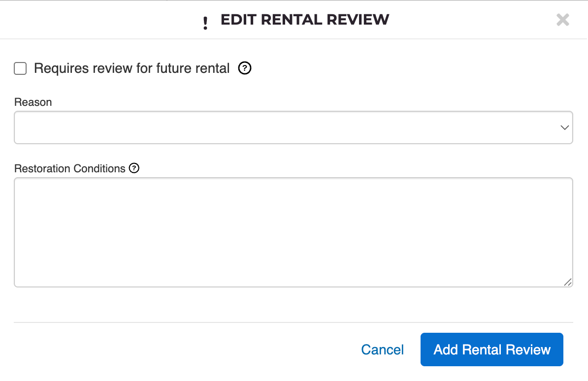The height and width of the screenshot is (381, 588).
Task: Open the Reason dropdown field
Action: [x=286, y=127]
